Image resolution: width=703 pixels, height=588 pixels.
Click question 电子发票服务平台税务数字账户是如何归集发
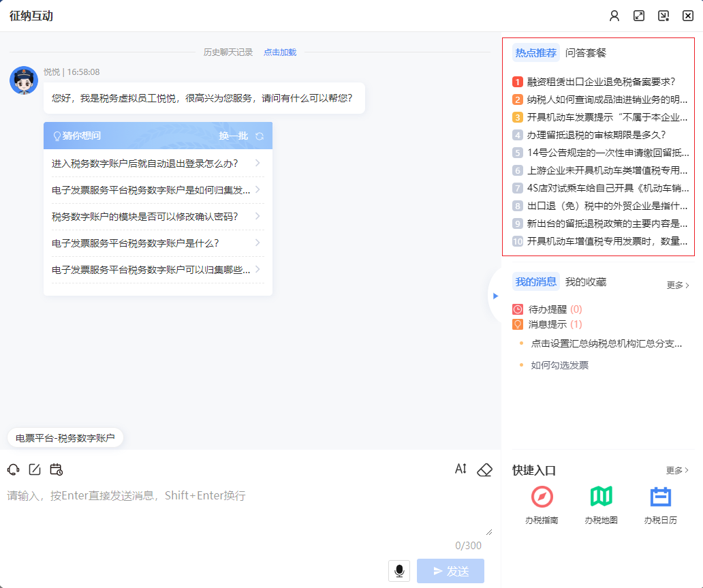click(x=151, y=190)
